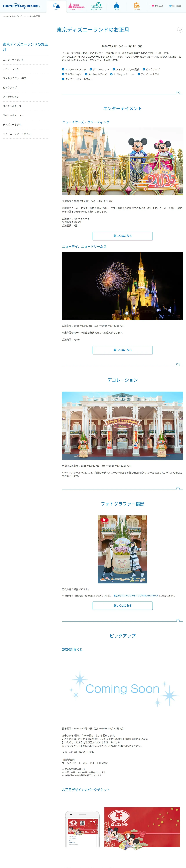Image resolution: width=186 pixels, height=868 pixels.
Task: Open the Language selector
Action: (x=175, y=6)
